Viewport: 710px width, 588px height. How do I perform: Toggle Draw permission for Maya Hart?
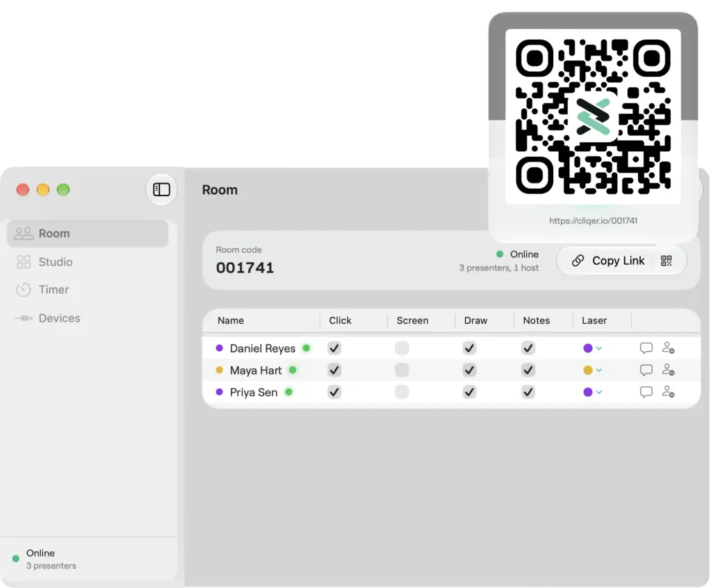point(469,370)
